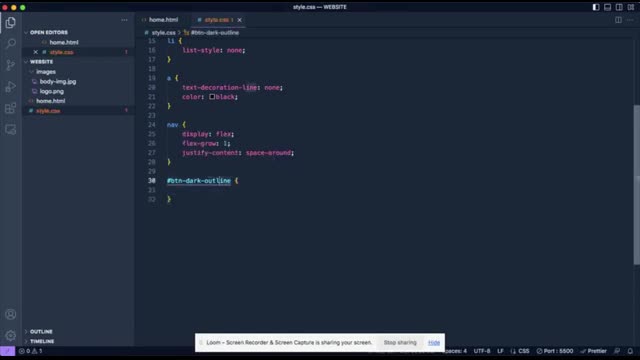
Task: Open body-img.jpg in the file tree
Action: 58,82
